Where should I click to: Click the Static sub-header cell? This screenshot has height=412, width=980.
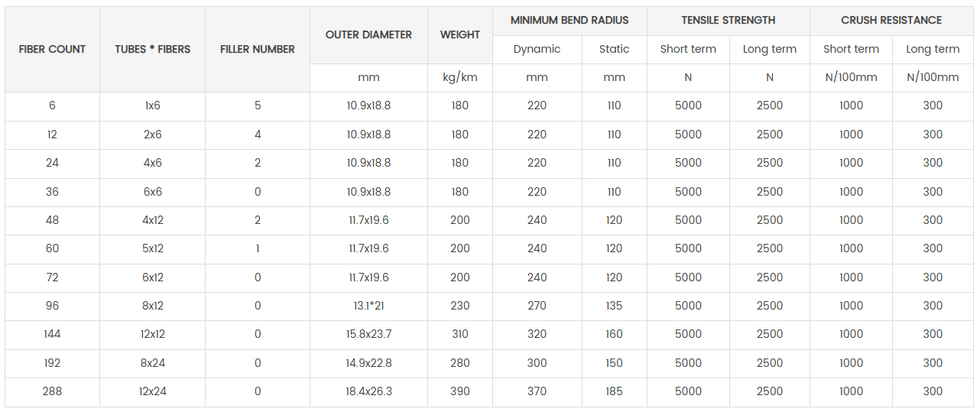point(614,50)
